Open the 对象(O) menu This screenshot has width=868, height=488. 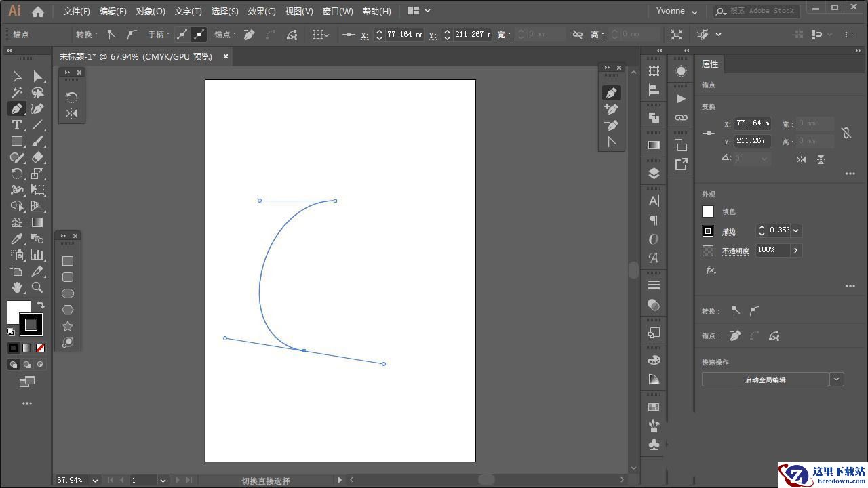pyautogui.click(x=151, y=12)
